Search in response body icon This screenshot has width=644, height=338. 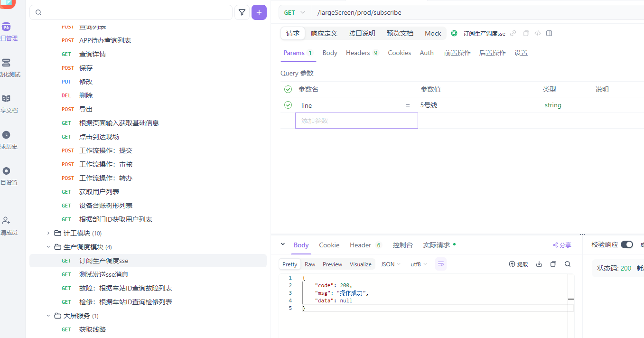point(568,264)
